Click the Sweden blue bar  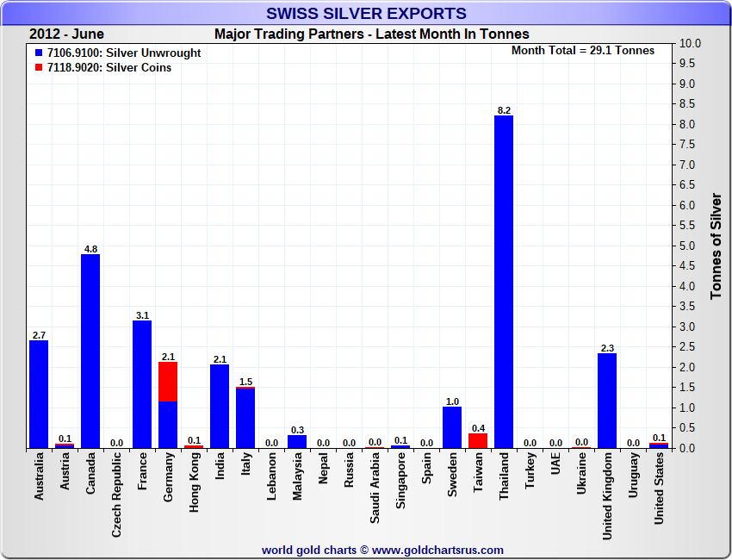tap(452, 427)
